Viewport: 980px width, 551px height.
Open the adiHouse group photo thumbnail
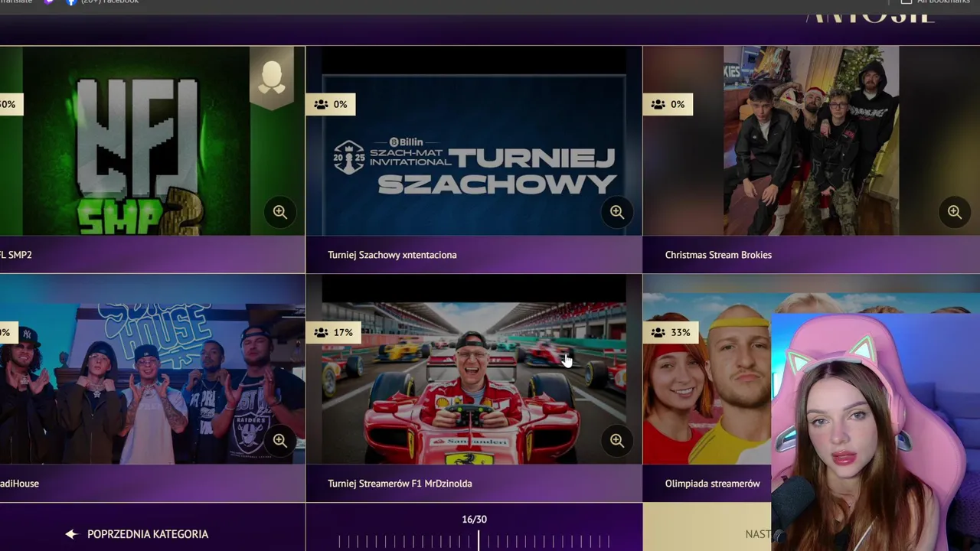[x=152, y=370]
